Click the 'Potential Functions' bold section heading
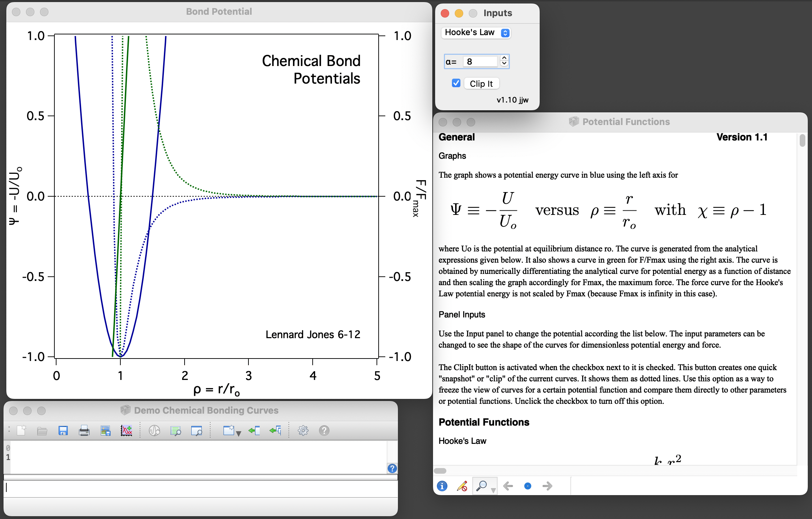The width and height of the screenshot is (812, 519). 484,422
